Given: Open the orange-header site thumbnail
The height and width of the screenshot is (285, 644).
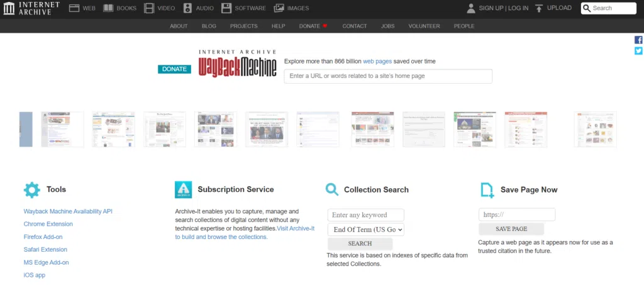Looking at the screenshot, I should pyautogui.click(x=526, y=130).
